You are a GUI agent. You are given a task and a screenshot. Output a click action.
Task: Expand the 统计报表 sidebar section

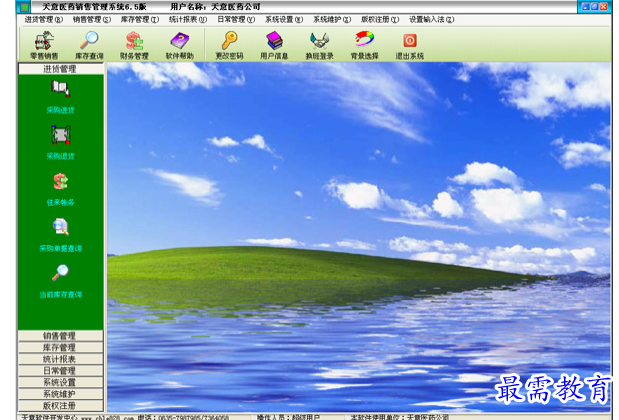[60, 359]
